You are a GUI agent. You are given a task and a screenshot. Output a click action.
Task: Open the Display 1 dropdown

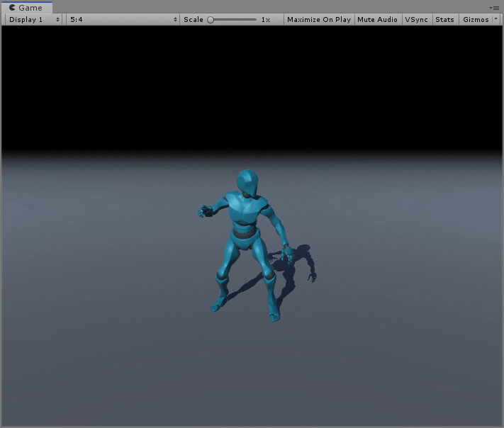click(x=34, y=20)
